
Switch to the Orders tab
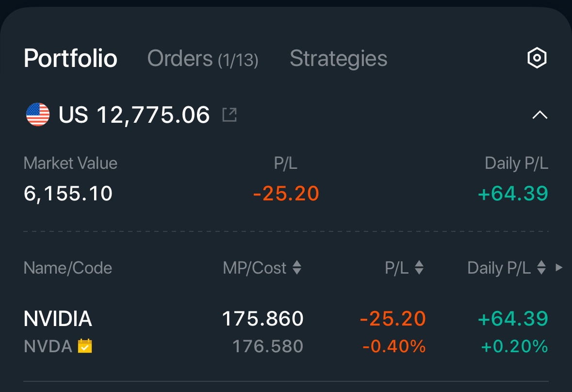pos(203,58)
